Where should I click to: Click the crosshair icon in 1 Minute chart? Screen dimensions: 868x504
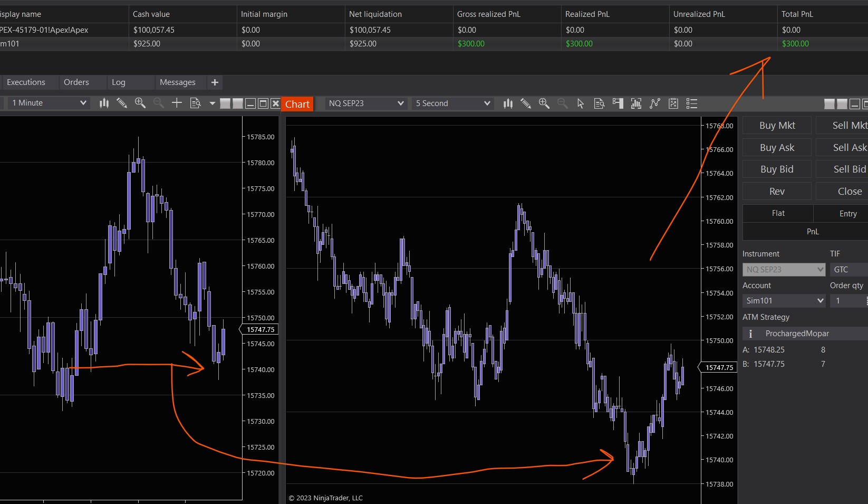point(177,103)
